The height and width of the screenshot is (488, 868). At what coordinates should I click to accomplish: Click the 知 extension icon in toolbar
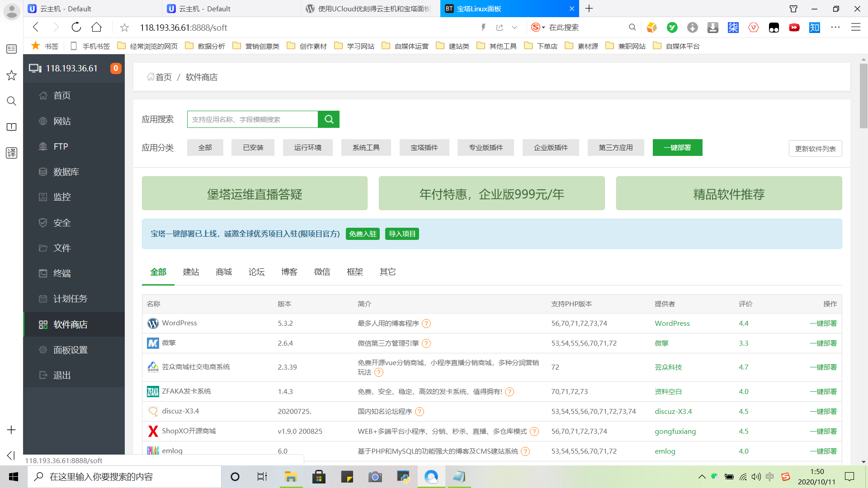(815, 28)
